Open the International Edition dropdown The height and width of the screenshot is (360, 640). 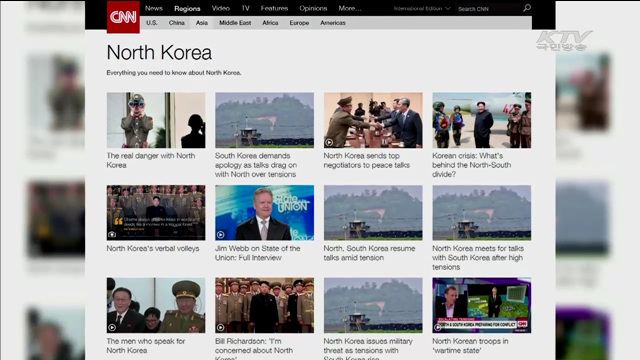point(422,9)
